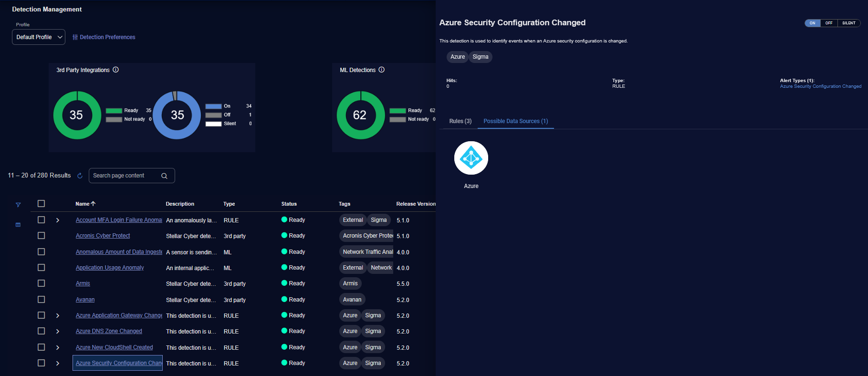Open Azure DNS Zone Changed link

pos(109,331)
